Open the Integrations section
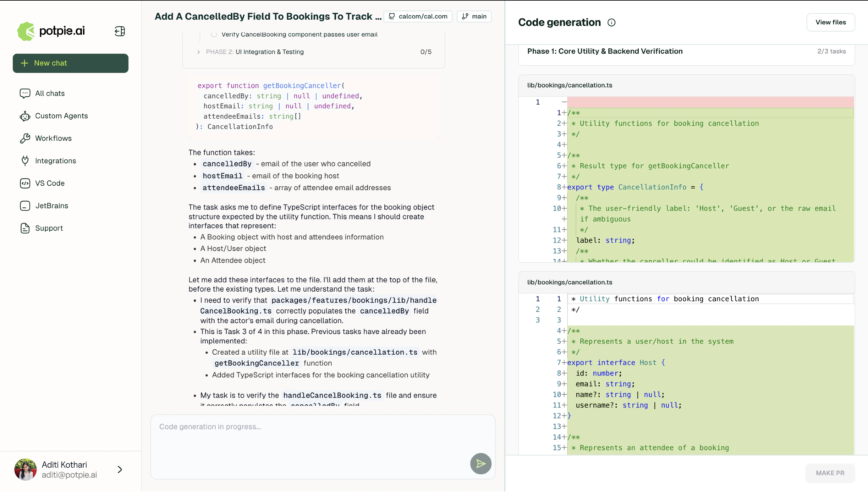The height and width of the screenshot is (492, 868). click(x=55, y=161)
